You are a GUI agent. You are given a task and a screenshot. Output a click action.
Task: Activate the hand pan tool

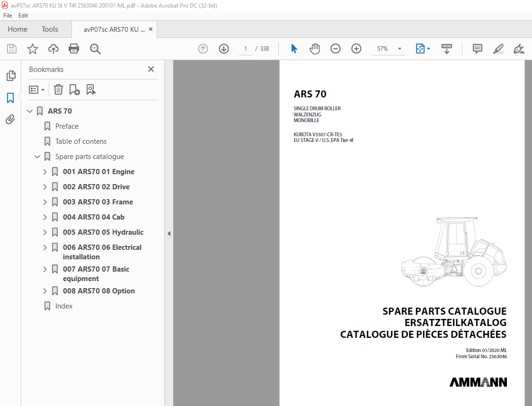pyautogui.click(x=315, y=49)
